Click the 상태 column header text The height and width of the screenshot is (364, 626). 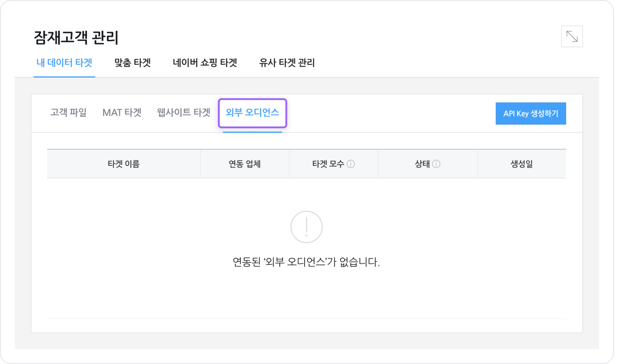(422, 164)
